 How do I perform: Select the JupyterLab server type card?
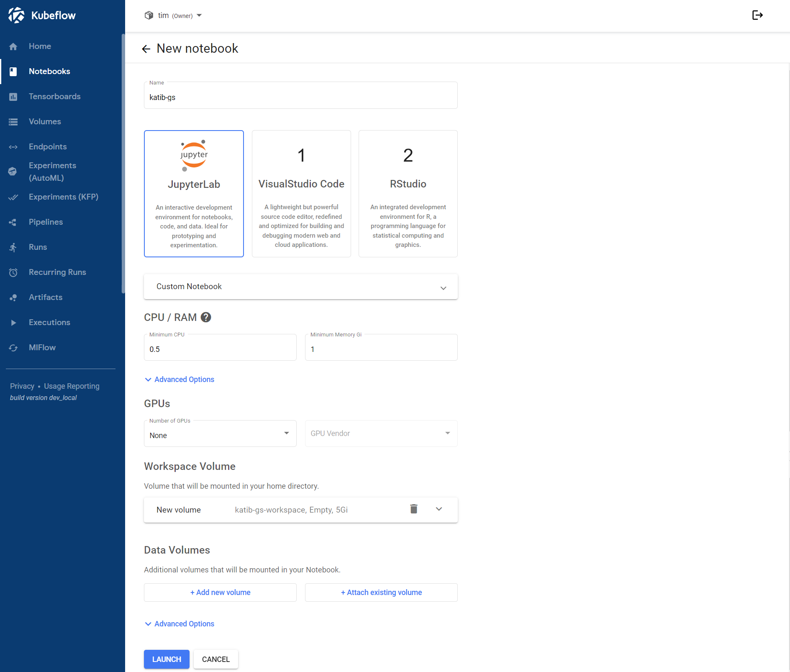coord(194,194)
